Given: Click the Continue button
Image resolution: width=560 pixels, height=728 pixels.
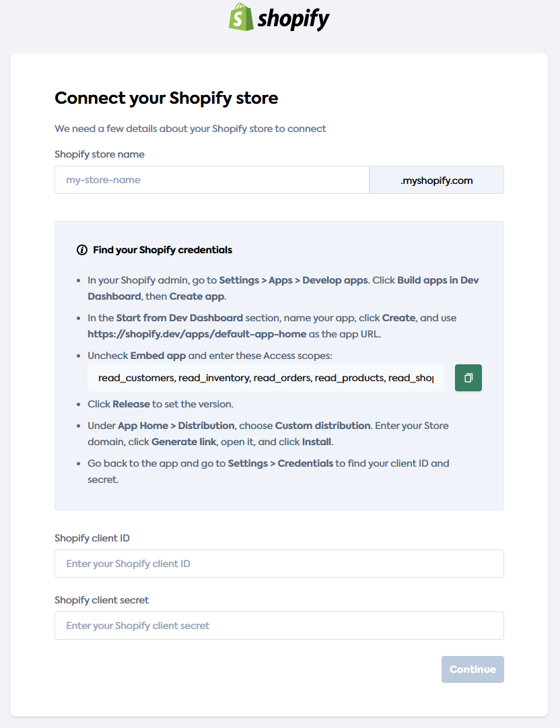Looking at the screenshot, I should pyautogui.click(x=473, y=669).
